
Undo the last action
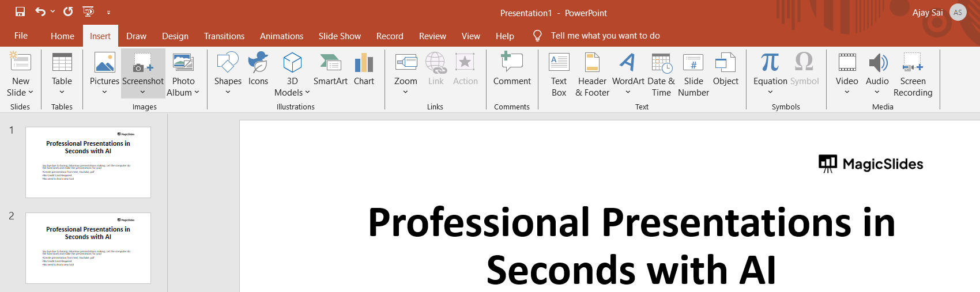point(40,12)
